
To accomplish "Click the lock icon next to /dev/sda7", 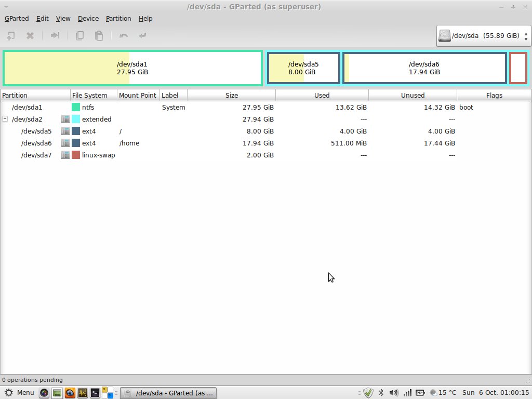I will click(x=65, y=155).
